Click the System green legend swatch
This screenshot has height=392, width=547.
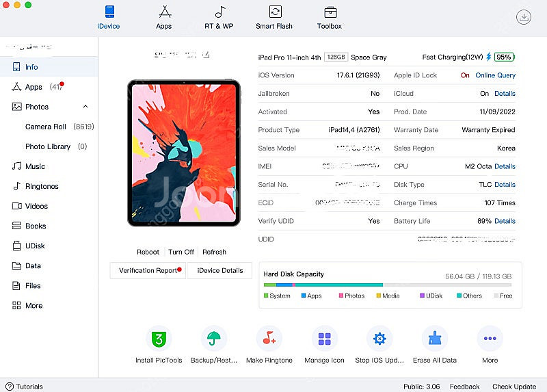pos(266,296)
